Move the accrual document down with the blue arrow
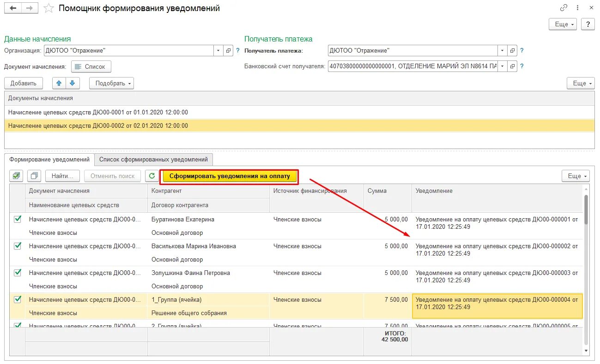 (x=73, y=83)
